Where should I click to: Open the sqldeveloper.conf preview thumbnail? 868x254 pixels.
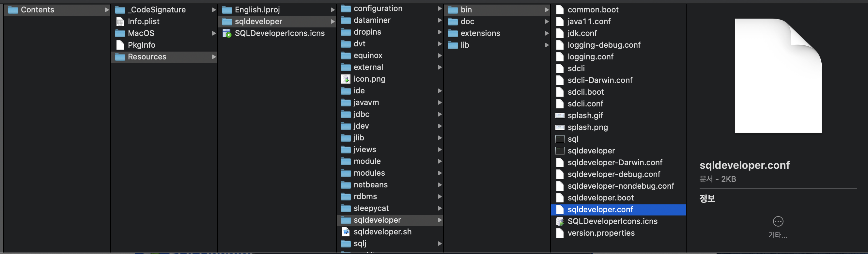click(x=778, y=75)
